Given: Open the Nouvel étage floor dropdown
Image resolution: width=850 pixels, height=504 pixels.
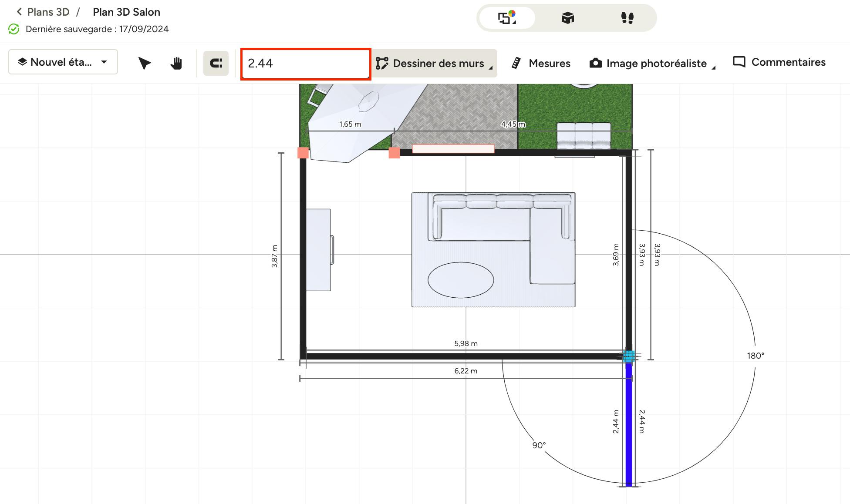Looking at the screenshot, I should pos(63,62).
